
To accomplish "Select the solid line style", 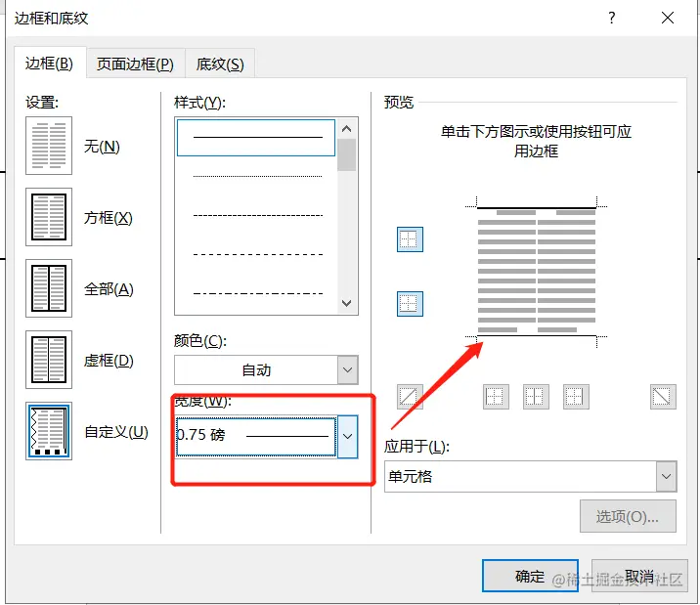I will coord(256,138).
